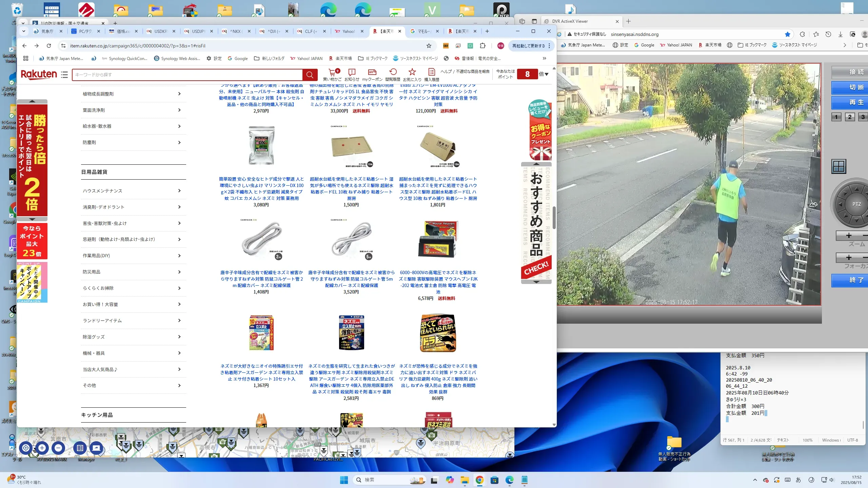Click the 再起動して更新する button
The width and height of the screenshot is (868, 488).
click(529, 46)
